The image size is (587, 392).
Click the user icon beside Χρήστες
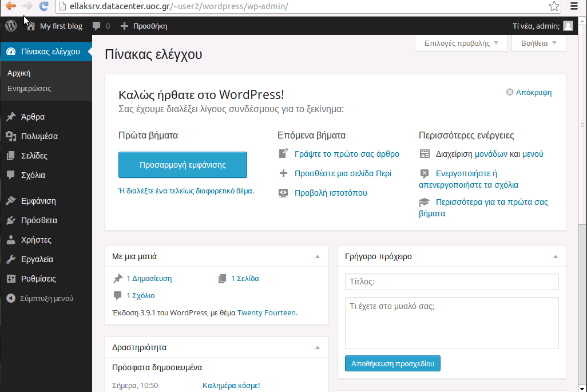point(11,240)
